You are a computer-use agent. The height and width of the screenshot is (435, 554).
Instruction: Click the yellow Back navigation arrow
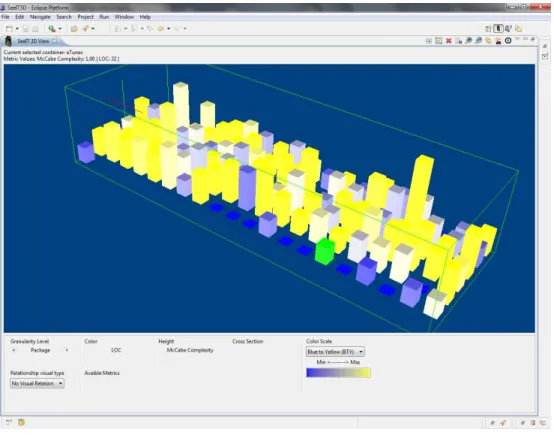pyautogui.click(x=161, y=29)
